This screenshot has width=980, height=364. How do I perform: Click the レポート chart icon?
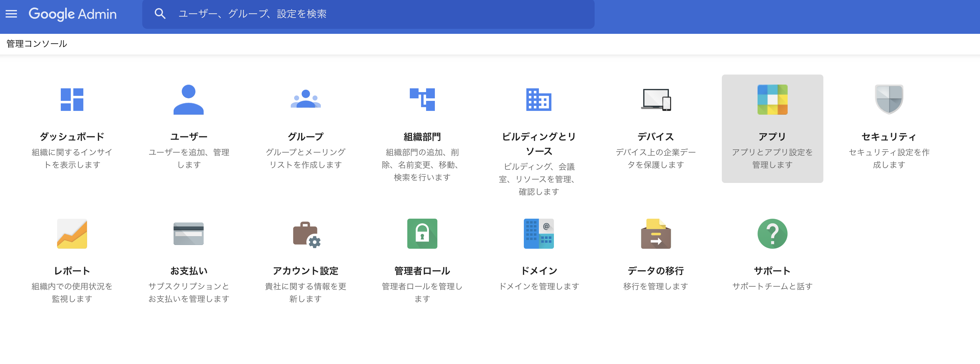coord(72,234)
